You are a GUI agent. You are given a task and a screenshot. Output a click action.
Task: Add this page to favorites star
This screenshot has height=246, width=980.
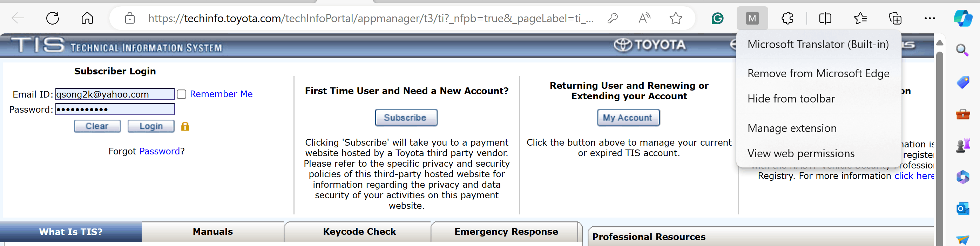pyautogui.click(x=676, y=18)
